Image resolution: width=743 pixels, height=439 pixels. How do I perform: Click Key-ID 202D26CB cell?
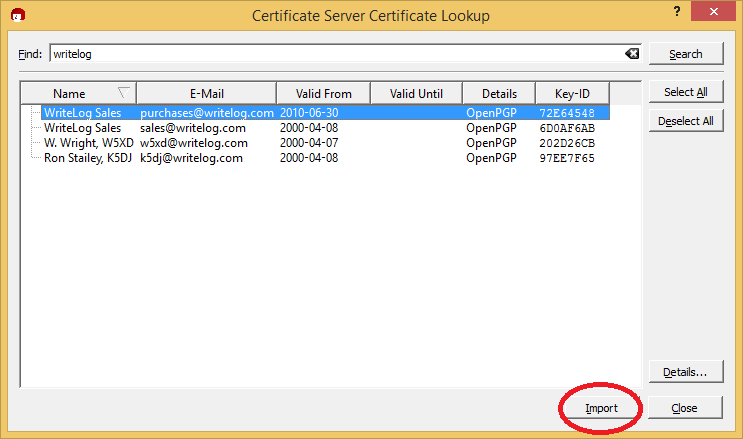pos(567,143)
